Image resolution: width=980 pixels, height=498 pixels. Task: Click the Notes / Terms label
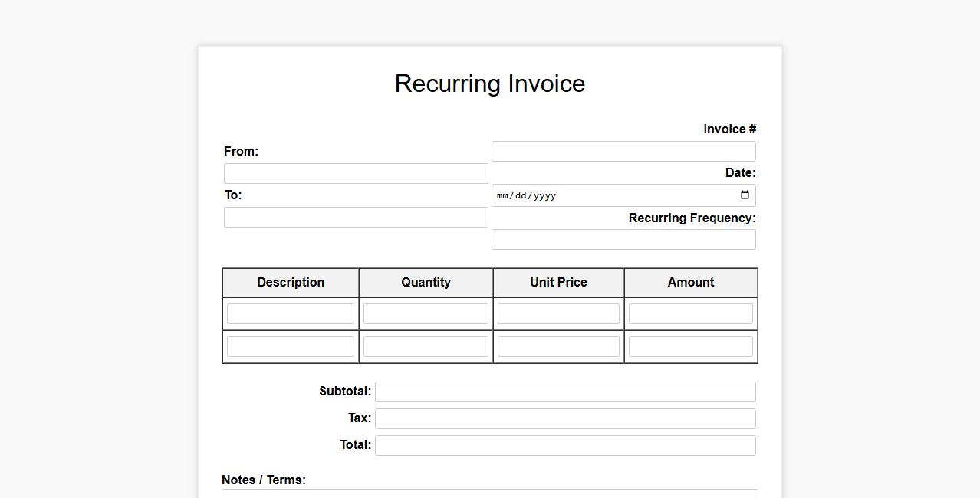[x=264, y=480]
